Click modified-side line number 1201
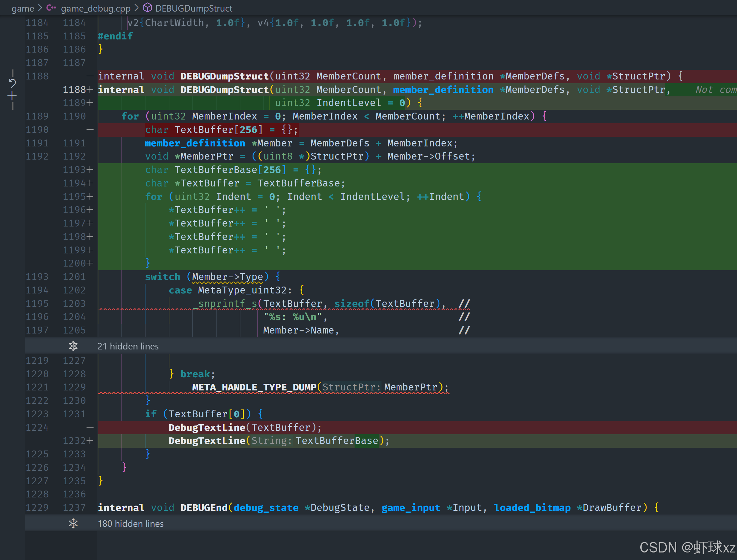 pos(74,277)
